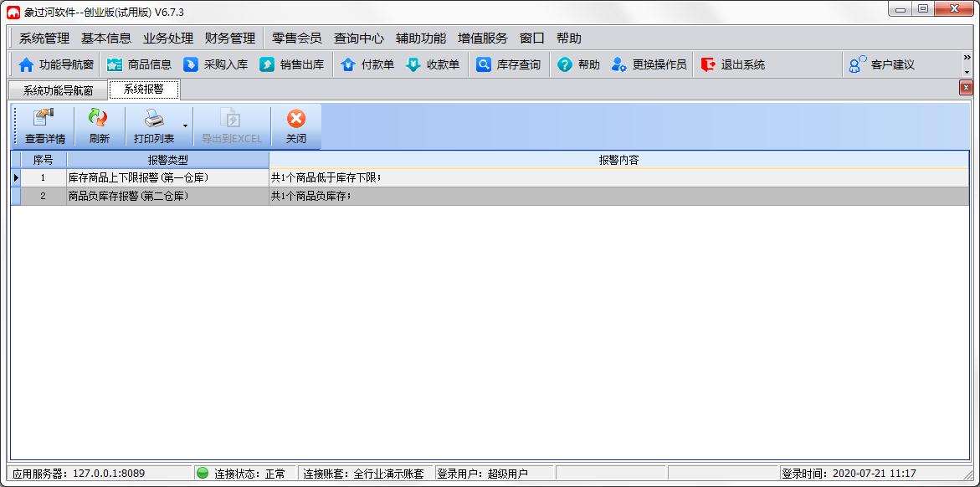980x487 pixels.
Task: Open 商品信息 from the toolbar
Action: pyautogui.click(x=144, y=64)
